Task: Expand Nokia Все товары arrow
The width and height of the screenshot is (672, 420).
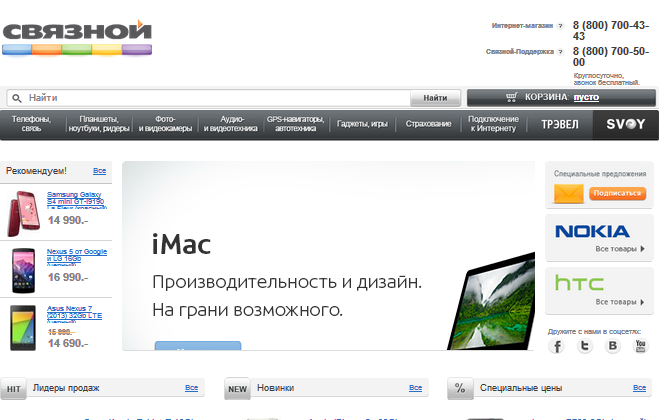Action: click(x=642, y=249)
